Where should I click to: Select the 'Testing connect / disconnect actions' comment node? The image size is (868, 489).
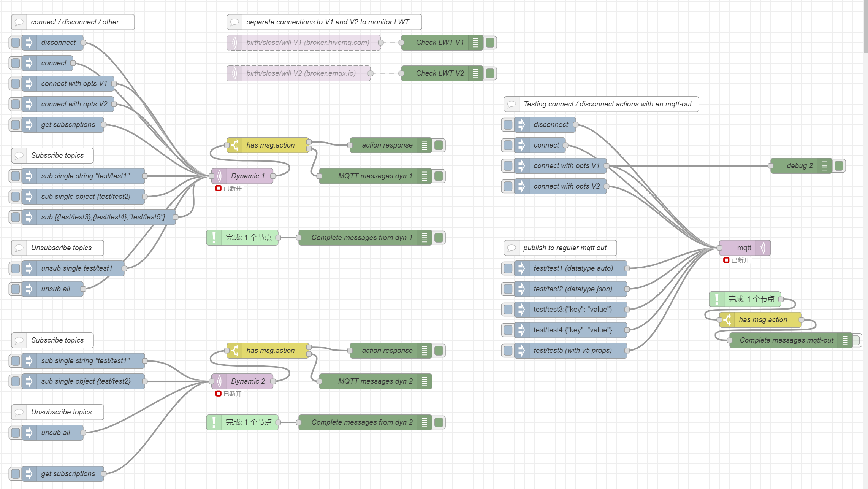(607, 104)
